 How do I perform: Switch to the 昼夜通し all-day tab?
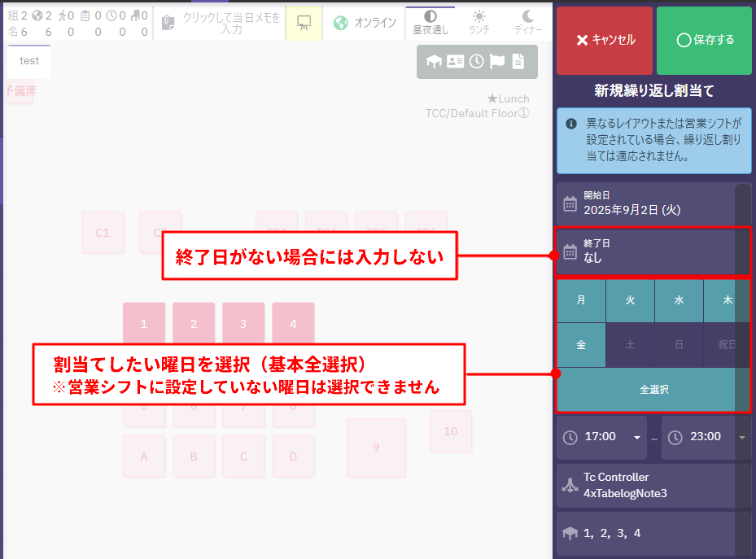[430, 23]
